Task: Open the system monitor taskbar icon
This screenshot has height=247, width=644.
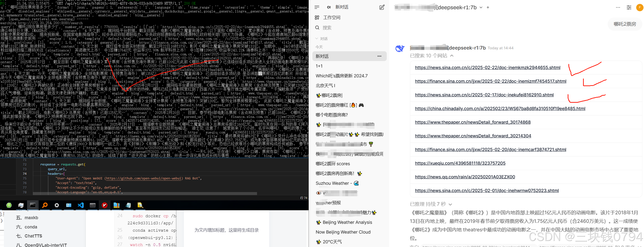Action: (21, 205)
